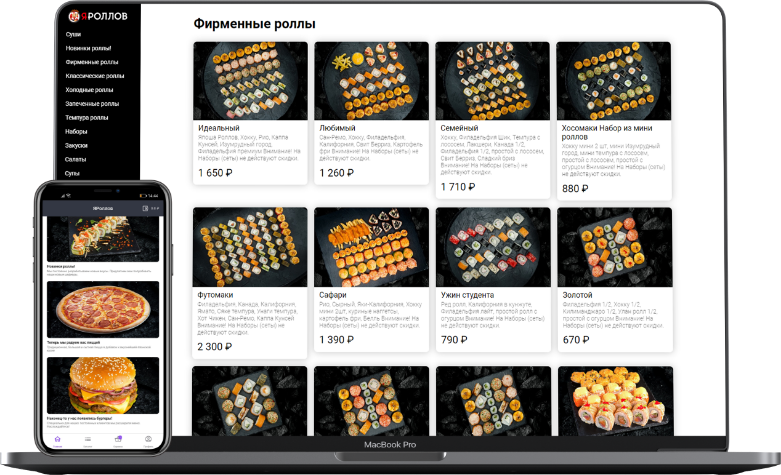Open the Сафари set product image
The height and width of the screenshot is (475, 781).
[371, 247]
